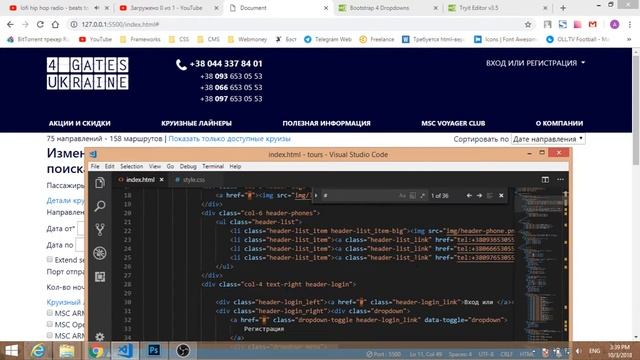Open MSC VOYAGER CLUB nav item
Viewport: 640px width, 360px height.
(453, 123)
